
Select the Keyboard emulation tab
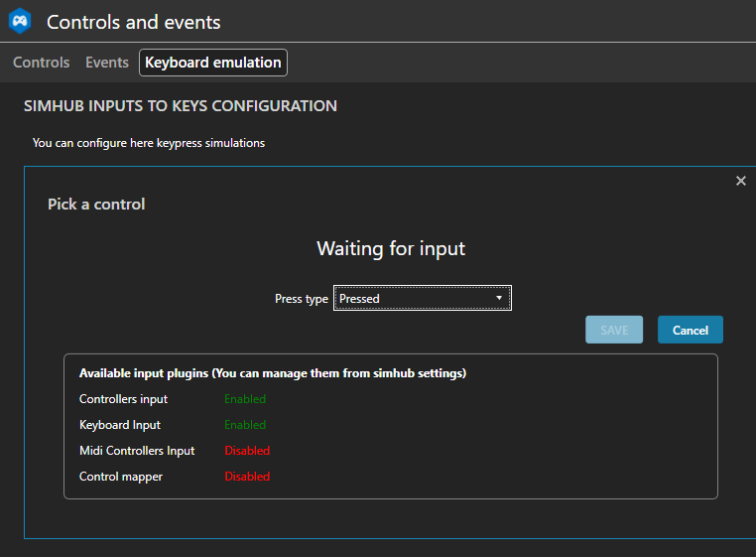pos(213,63)
